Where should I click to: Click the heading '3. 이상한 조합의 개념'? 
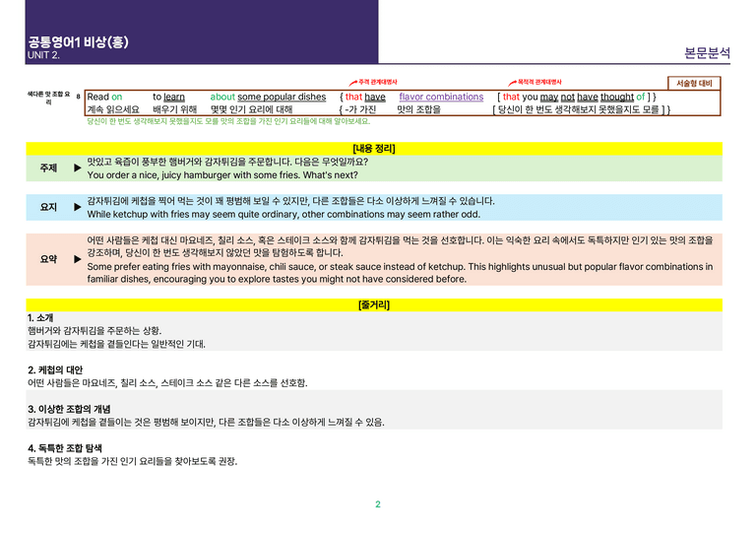click(69, 409)
